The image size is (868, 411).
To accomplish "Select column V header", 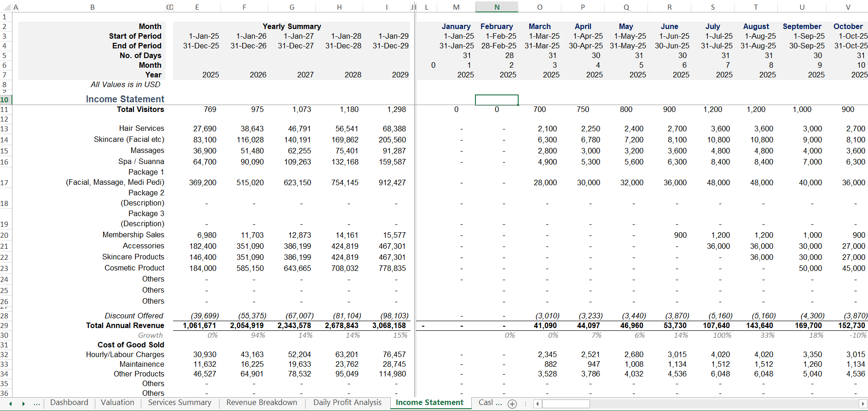I will [848, 7].
